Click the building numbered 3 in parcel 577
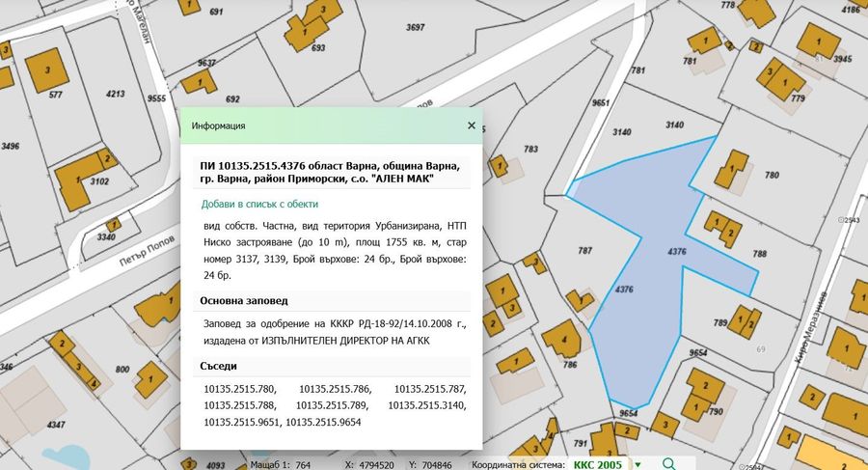 pyautogui.click(x=47, y=69)
